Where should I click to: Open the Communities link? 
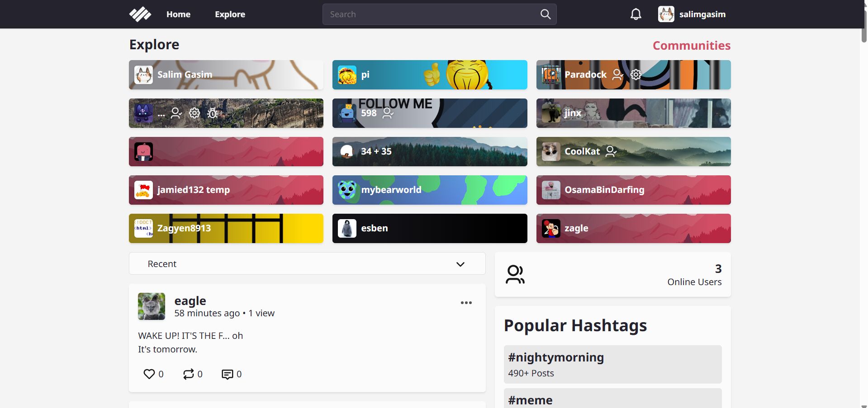click(x=691, y=45)
